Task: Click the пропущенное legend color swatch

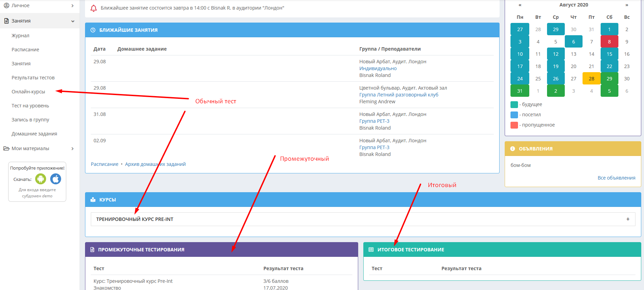Action: tap(514, 125)
